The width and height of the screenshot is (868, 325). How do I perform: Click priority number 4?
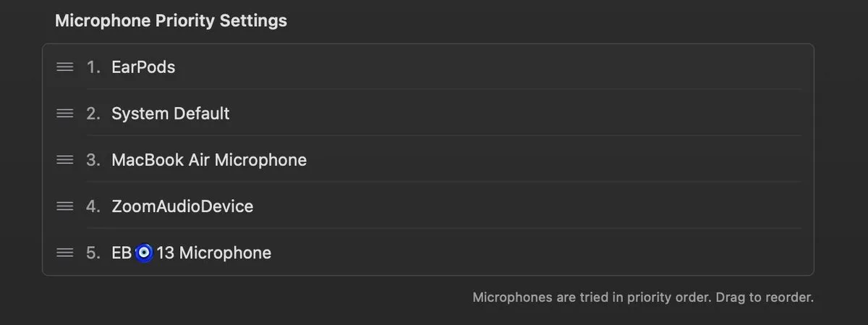(x=93, y=206)
